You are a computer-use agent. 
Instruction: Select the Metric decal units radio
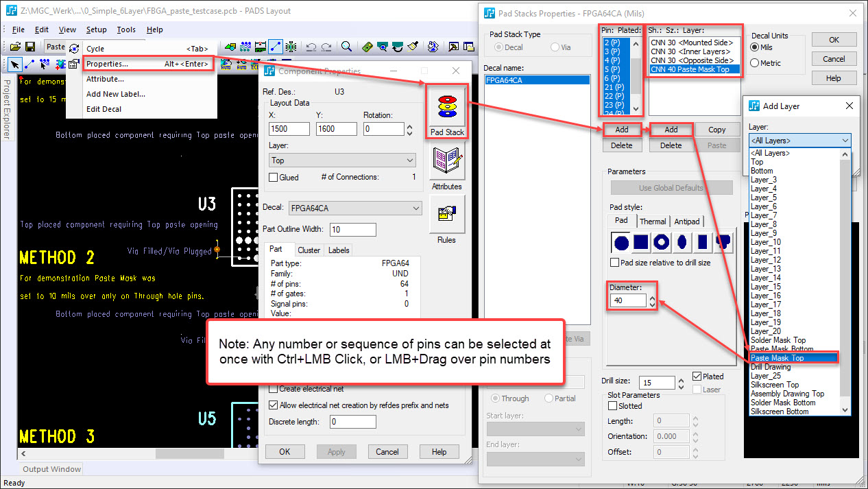click(756, 63)
